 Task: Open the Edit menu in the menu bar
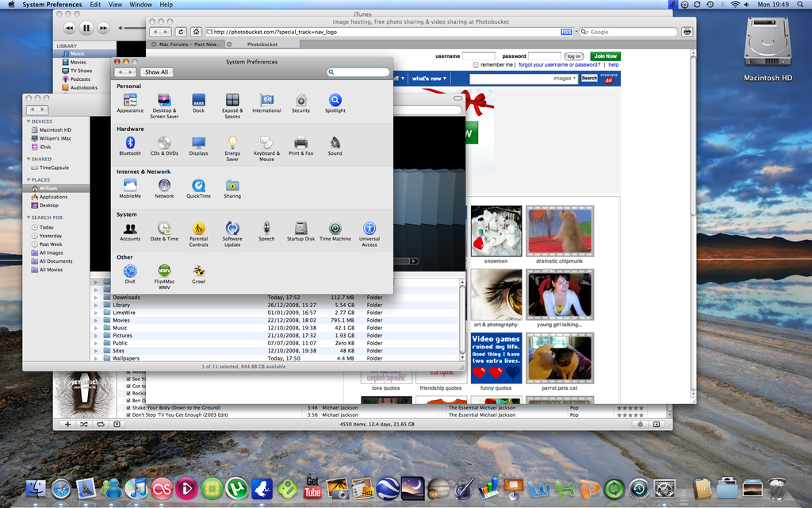(95, 4)
